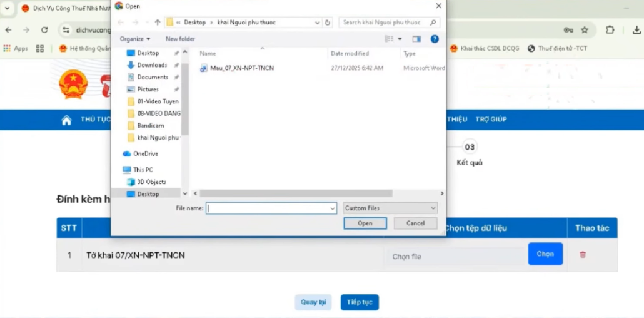The image size is (644, 318).
Task: Open the tab groups grid icon
Action: point(40,49)
